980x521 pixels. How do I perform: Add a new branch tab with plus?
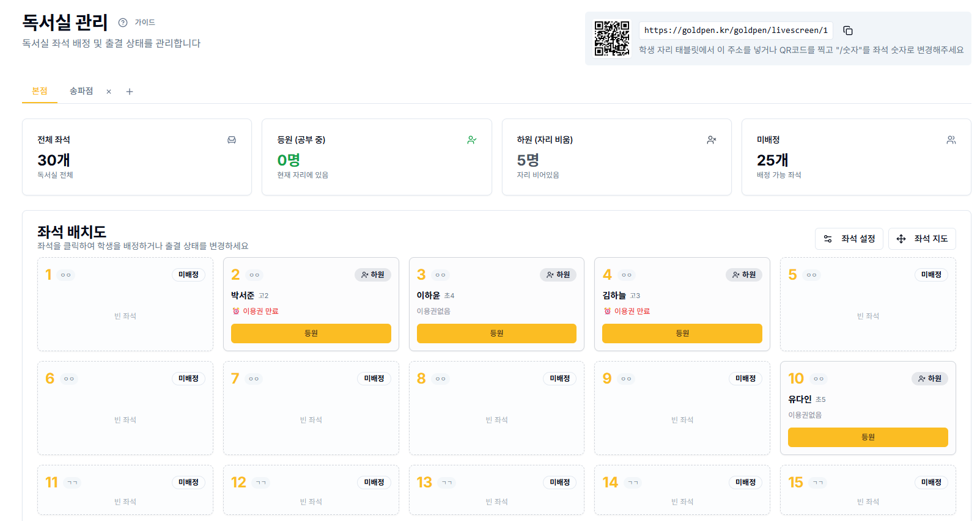click(x=130, y=92)
